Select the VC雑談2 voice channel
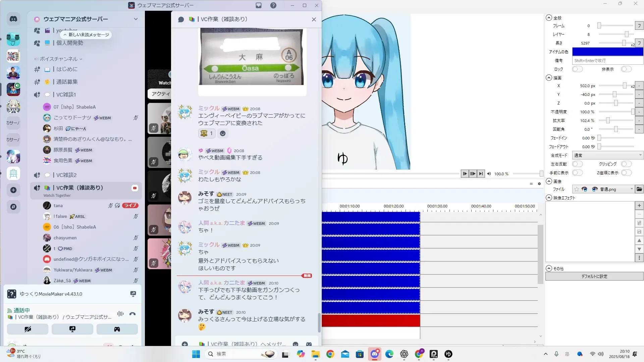This screenshot has height=362, width=644. click(66, 175)
